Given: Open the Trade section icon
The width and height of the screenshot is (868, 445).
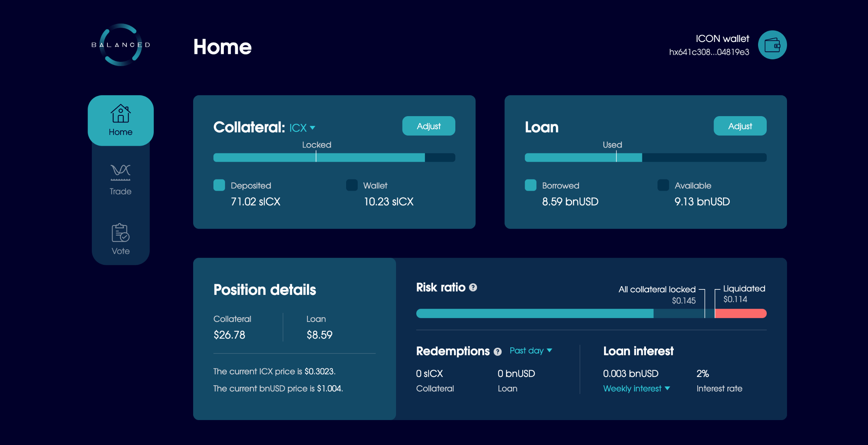Looking at the screenshot, I should pos(120,172).
